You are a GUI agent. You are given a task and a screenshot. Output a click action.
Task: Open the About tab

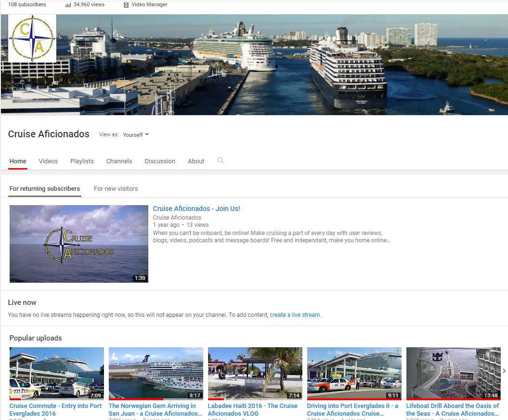[196, 161]
